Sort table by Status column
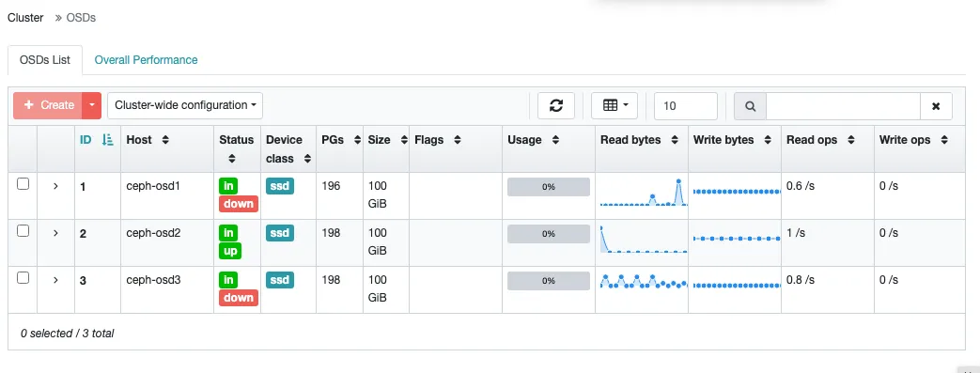This screenshot has height=373, width=980. [231, 159]
